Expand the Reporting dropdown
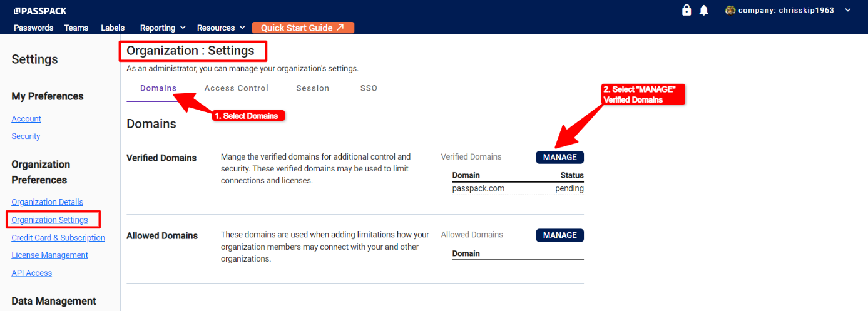The width and height of the screenshot is (868, 311). [163, 28]
